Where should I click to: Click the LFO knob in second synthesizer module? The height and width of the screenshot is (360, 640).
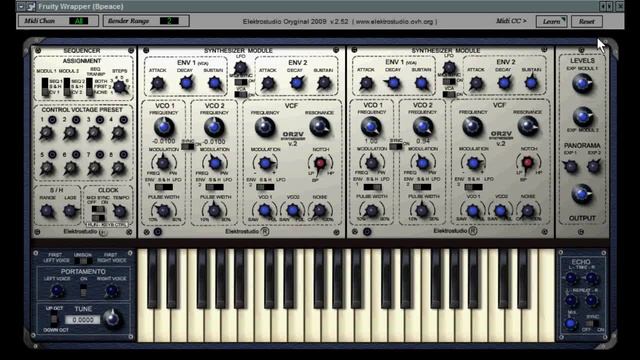pos(449,67)
